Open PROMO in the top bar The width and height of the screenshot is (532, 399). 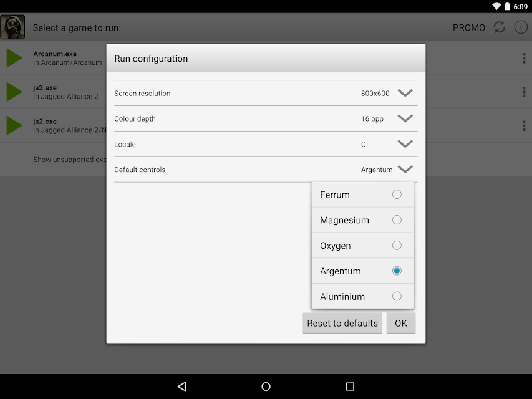[x=469, y=27]
